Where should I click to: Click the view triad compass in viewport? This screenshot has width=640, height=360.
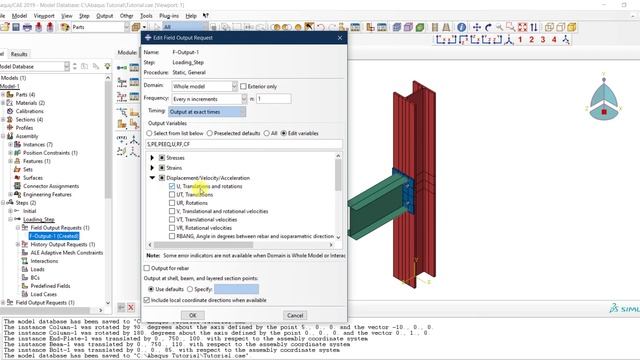(x=604, y=98)
